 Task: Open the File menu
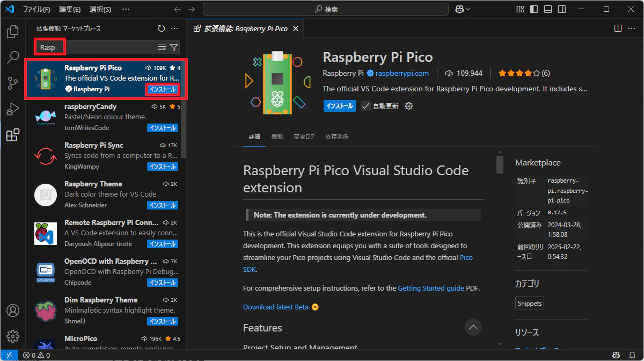click(x=36, y=9)
